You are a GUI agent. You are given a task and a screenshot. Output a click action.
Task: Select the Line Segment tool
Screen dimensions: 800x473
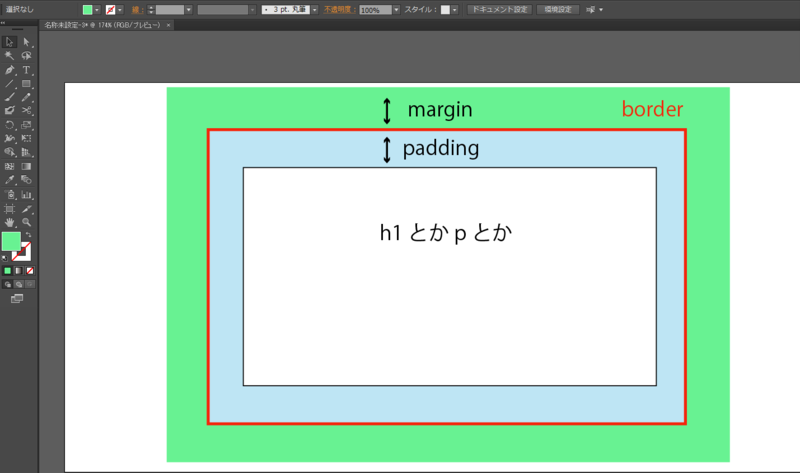pos(9,84)
